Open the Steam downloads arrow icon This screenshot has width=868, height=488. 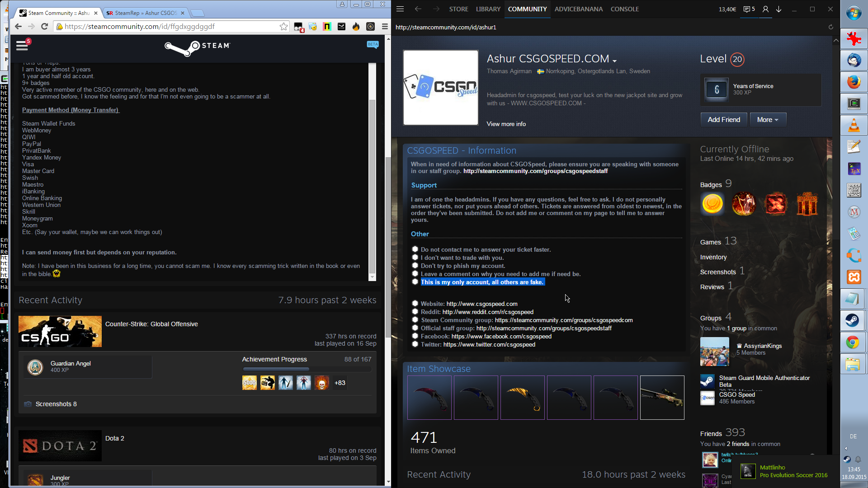pos(779,9)
